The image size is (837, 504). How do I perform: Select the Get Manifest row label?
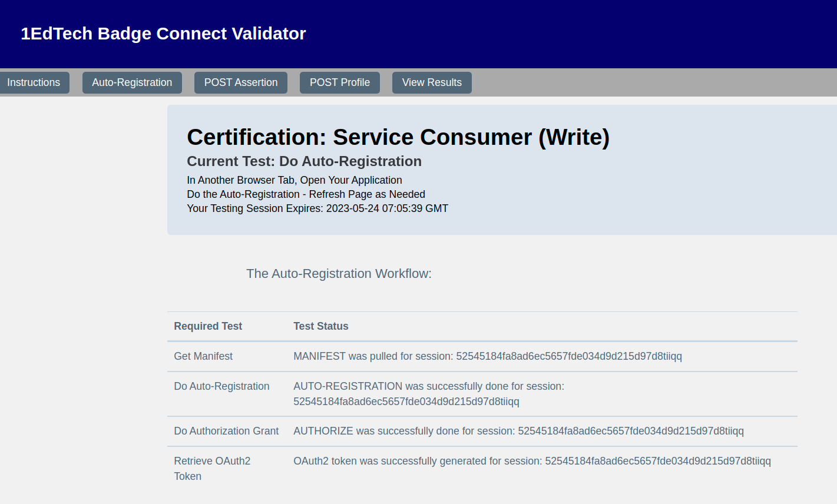tap(203, 356)
